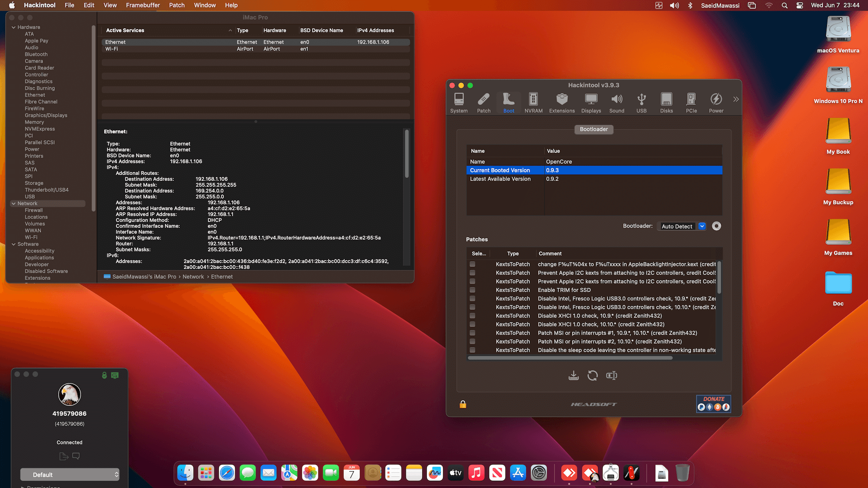Check Fresco Logic USB3.0 10.10 patch checkbox
This screenshot has width=868, height=488.
coord(472,307)
